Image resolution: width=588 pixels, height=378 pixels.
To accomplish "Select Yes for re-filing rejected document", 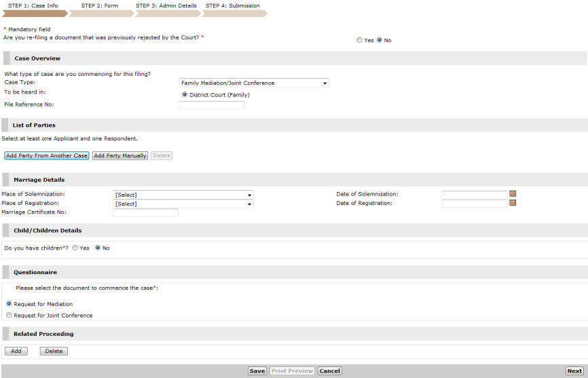I will click(x=360, y=40).
